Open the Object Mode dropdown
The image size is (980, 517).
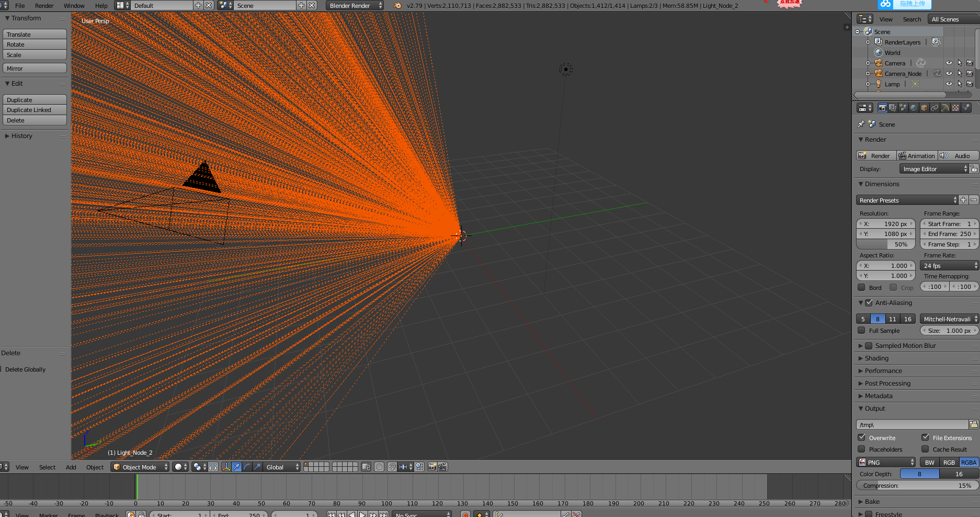pos(140,467)
